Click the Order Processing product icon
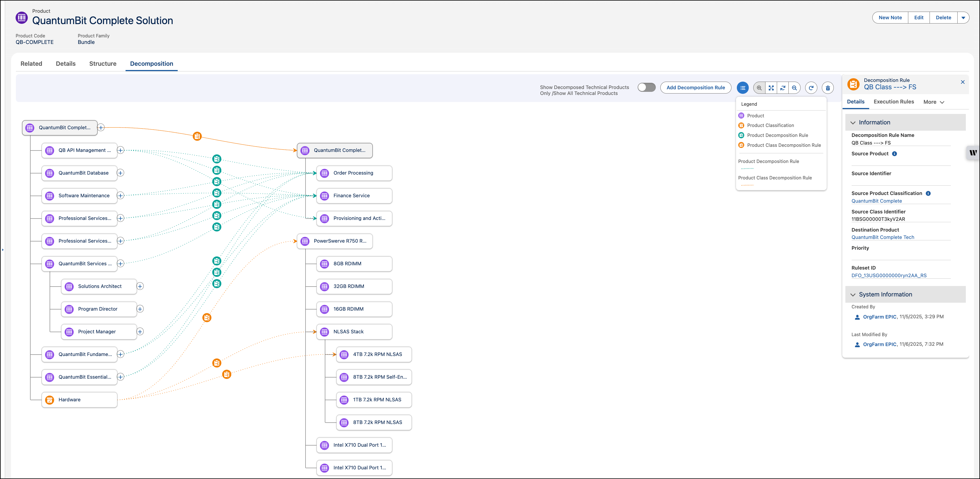This screenshot has width=980, height=479. pyautogui.click(x=324, y=173)
